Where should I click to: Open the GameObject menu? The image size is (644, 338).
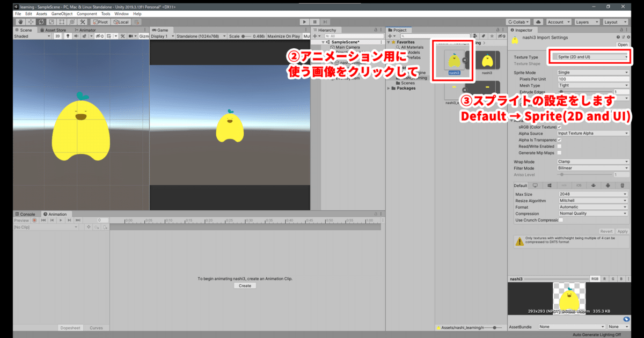61,13
